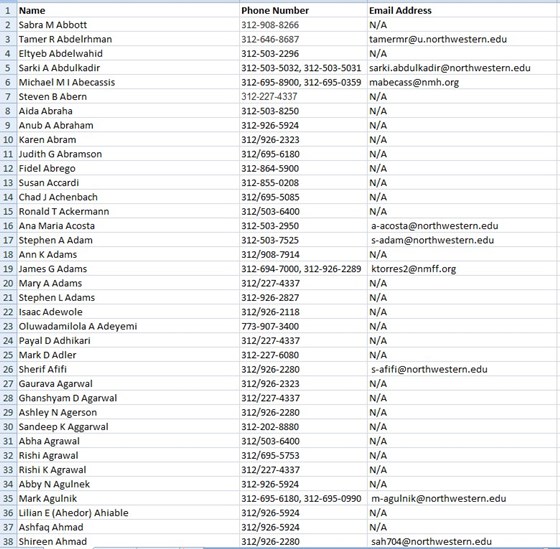Screen dimensions: 560x549
Task: Select the Email Address header cell
Action: pyautogui.click(x=462, y=10)
